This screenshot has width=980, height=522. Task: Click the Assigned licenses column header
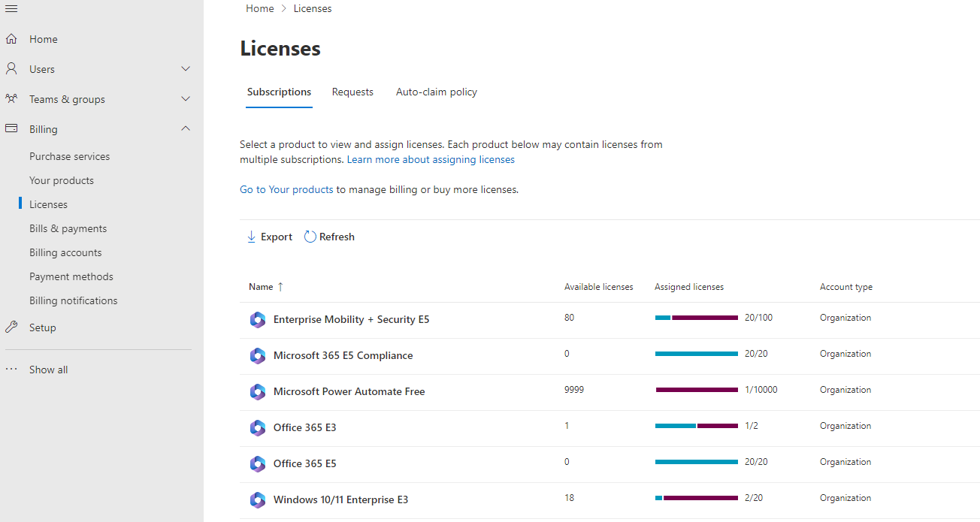click(x=689, y=287)
